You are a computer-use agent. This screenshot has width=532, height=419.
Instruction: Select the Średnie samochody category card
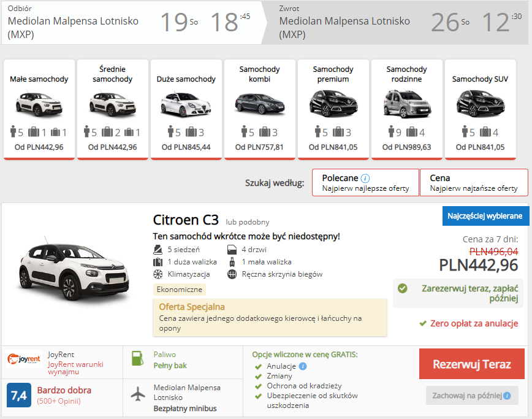[x=113, y=109]
